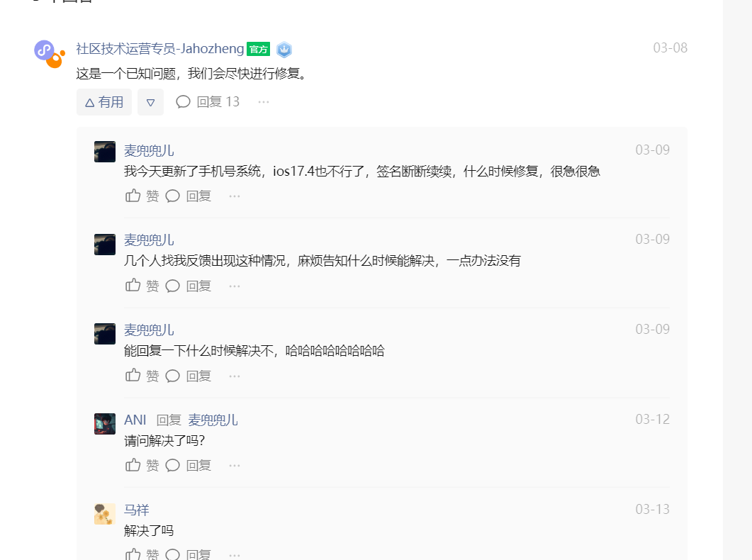Screen dimensions: 752x560
Task: Click the official account avatar icon
Action: 50,54
